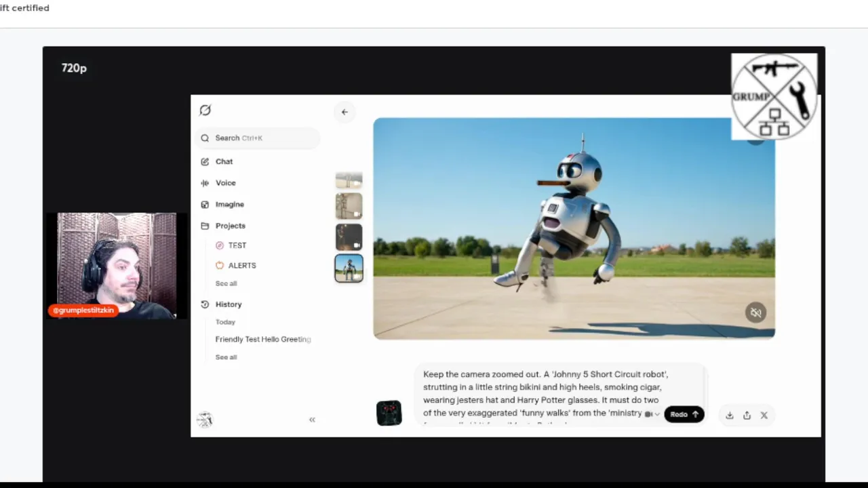
Task: Click the Redo button
Action: [x=684, y=414]
